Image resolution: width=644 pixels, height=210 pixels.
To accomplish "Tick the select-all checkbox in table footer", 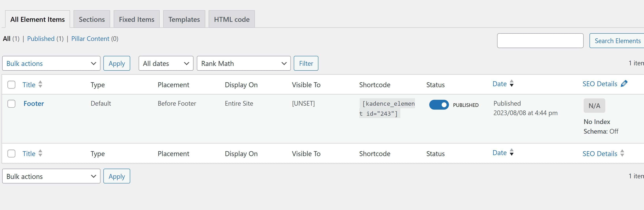I will tap(11, 154).
